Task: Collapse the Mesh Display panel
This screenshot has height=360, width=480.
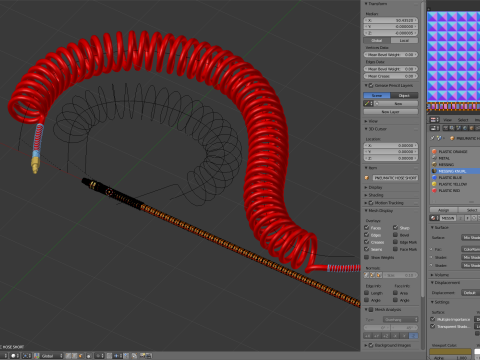Action: [x=366, y=211]
